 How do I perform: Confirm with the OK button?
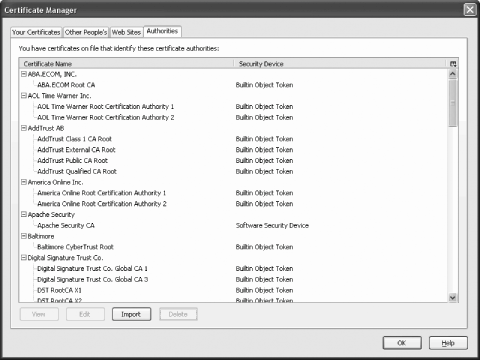coord(402,343)
